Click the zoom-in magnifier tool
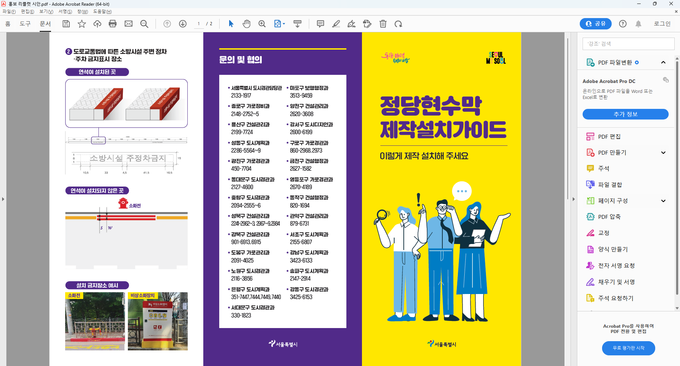 point(262,24)
